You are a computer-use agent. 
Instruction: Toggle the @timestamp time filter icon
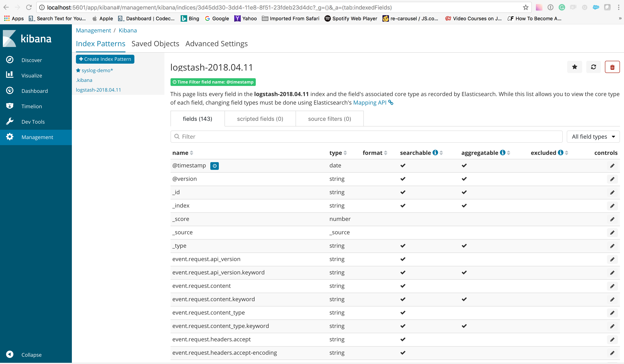[215, 166]
